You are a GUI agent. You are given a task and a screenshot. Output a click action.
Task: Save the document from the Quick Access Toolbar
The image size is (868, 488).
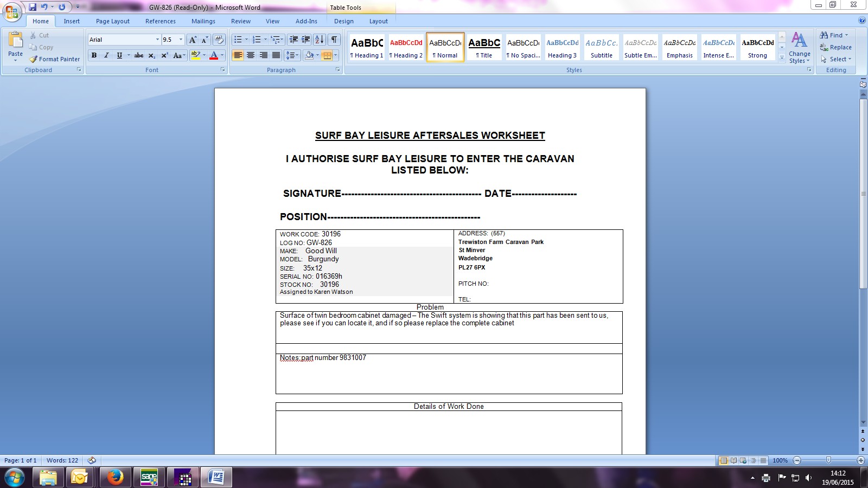(33, 7)
